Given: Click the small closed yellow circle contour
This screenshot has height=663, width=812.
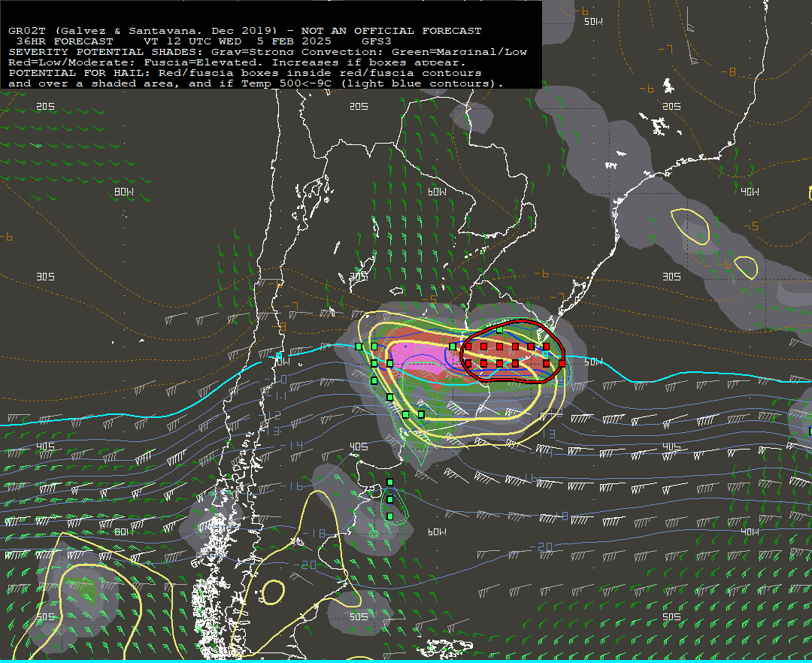Looking at the screenshot, I should coord(272,592).
